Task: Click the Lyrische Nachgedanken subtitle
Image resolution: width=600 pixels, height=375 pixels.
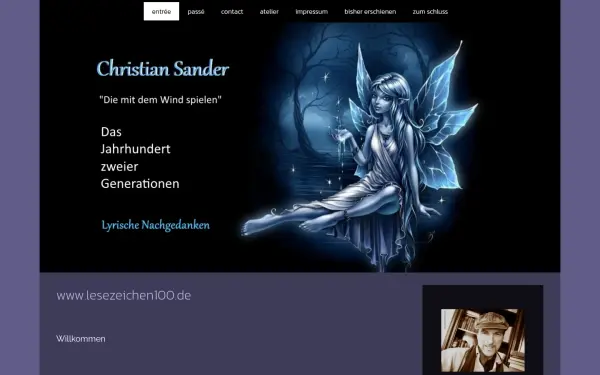Action: tap(155, 225)
